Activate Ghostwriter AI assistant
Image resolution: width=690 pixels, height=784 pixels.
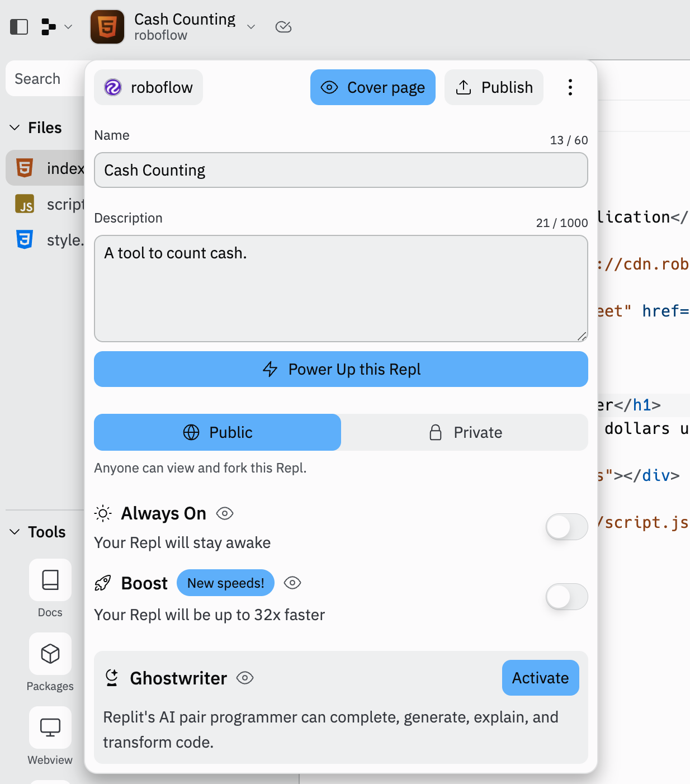[540, 678]
